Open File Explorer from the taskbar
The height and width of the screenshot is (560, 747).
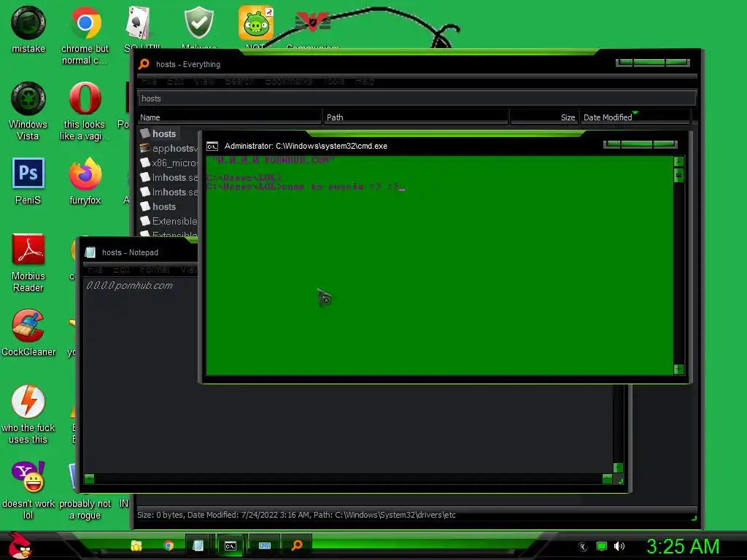tap(136, 545)
